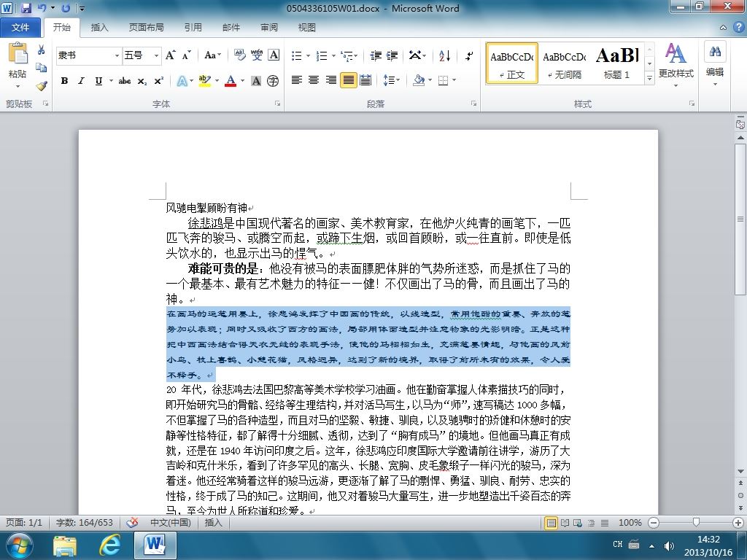Switch to Outline view
Screen dimensions: 747x560
(x=591, y=523)
